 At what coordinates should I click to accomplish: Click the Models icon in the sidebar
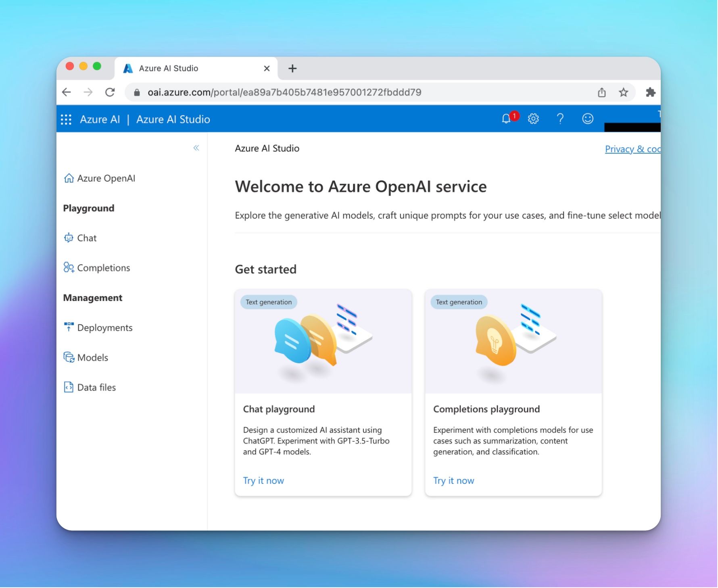(x=69, y=357)
